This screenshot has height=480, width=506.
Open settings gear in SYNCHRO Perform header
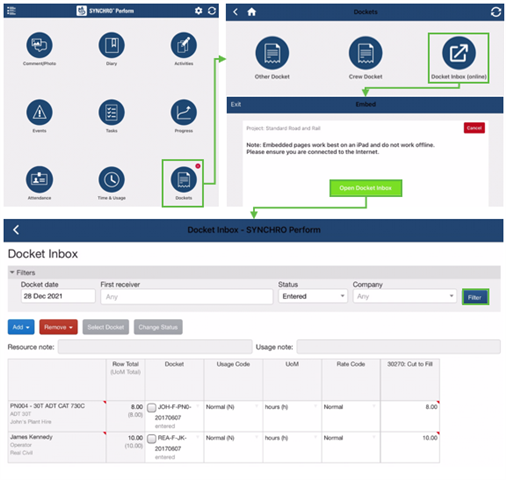pyautogui.click(x=198, y=11)
